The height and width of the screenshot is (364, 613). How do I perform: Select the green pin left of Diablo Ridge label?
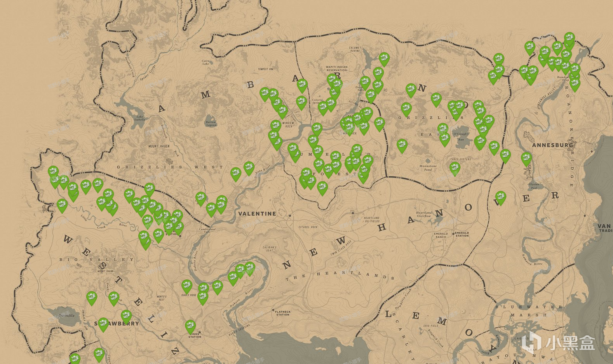[187, 287]
